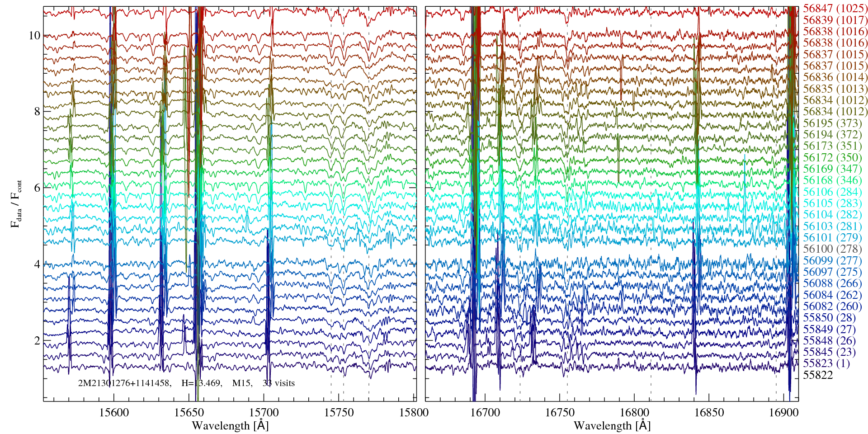Click the 56088 (266) legend label

click(832, 283)
